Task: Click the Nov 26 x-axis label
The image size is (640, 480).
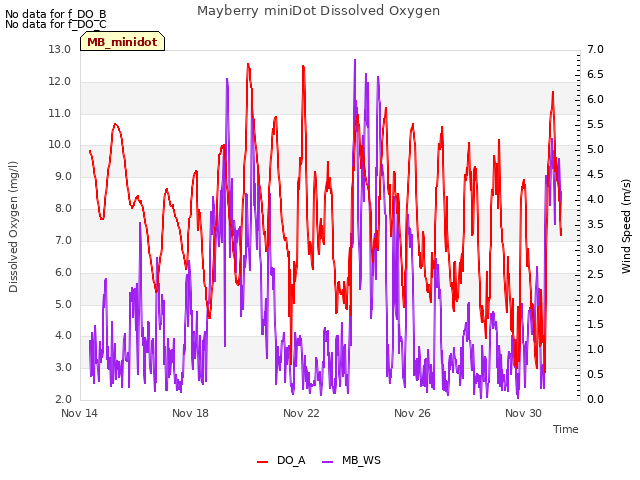Action: [412, 413]
